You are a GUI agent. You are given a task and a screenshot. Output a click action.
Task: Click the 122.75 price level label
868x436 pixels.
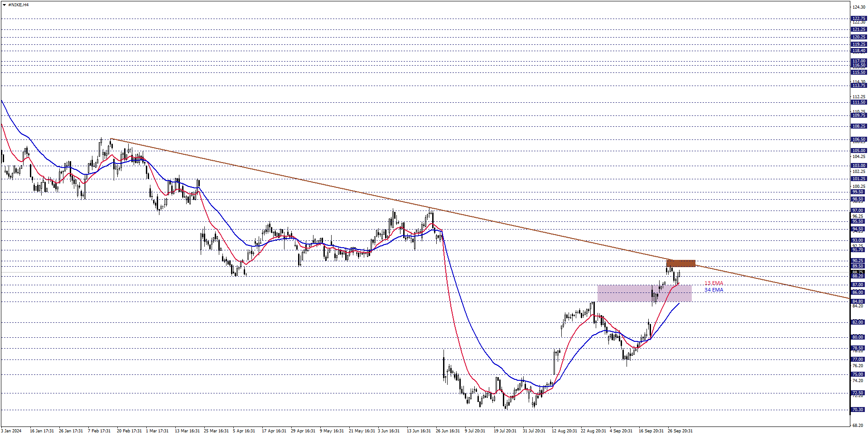pyautogui.click(x=858, y=19)
